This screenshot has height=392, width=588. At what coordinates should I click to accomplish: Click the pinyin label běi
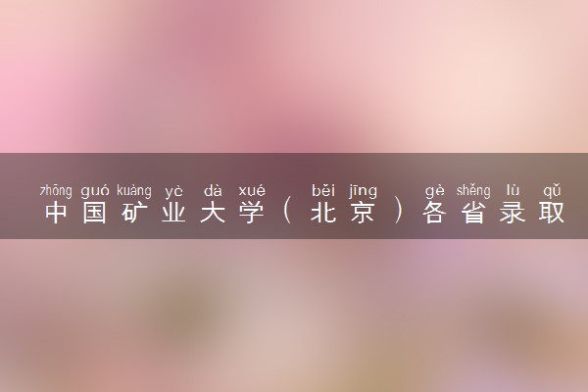click(x=322, y=191)
